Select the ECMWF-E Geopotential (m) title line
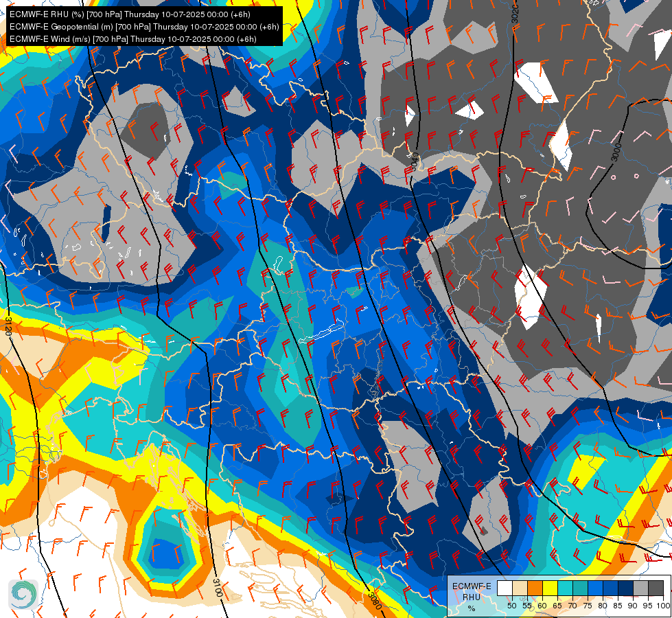Screen dimensions: 672x618 coord(144,27)
